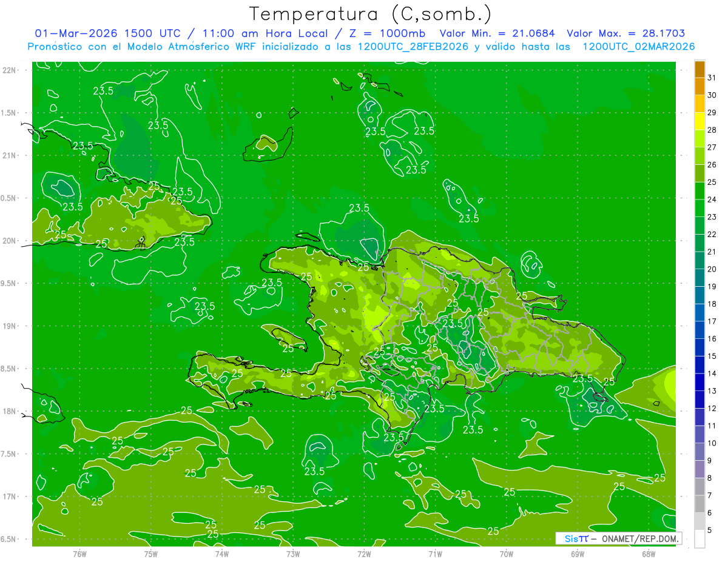Click the "73W" longitude axis label
The image size is (728, 562).
[293, 554]
